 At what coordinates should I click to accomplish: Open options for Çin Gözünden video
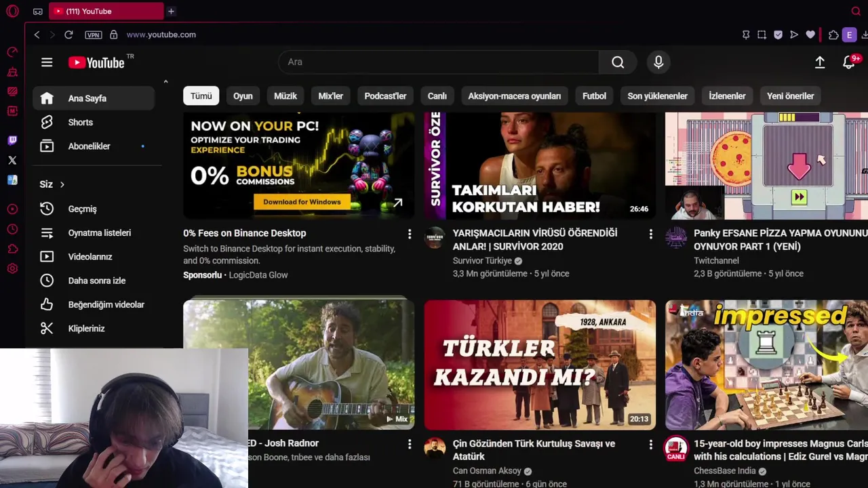pos(650,445)
